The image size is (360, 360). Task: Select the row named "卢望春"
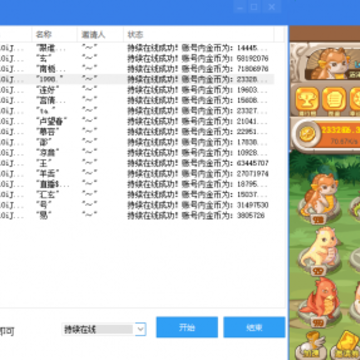pos(137,121)
